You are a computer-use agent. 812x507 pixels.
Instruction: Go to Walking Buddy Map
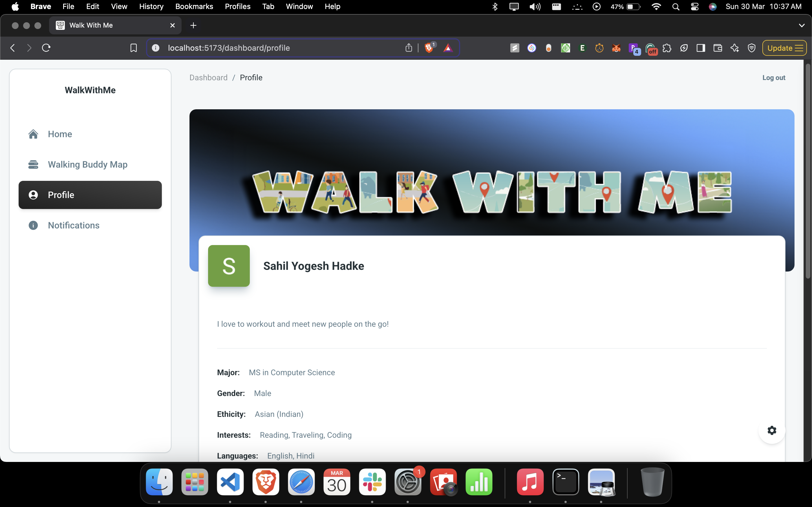tap(88, 164)
